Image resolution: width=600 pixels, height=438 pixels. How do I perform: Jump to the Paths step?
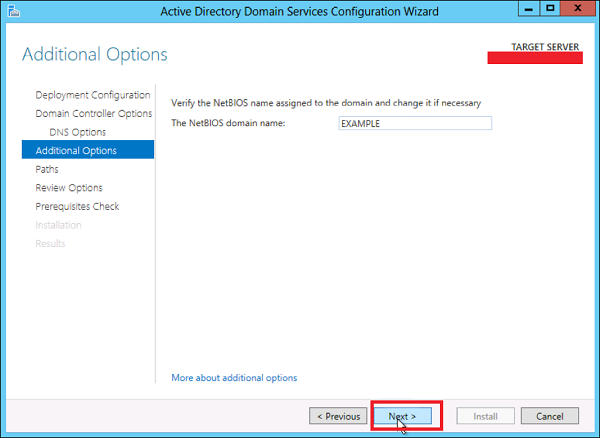click(47, 170)
